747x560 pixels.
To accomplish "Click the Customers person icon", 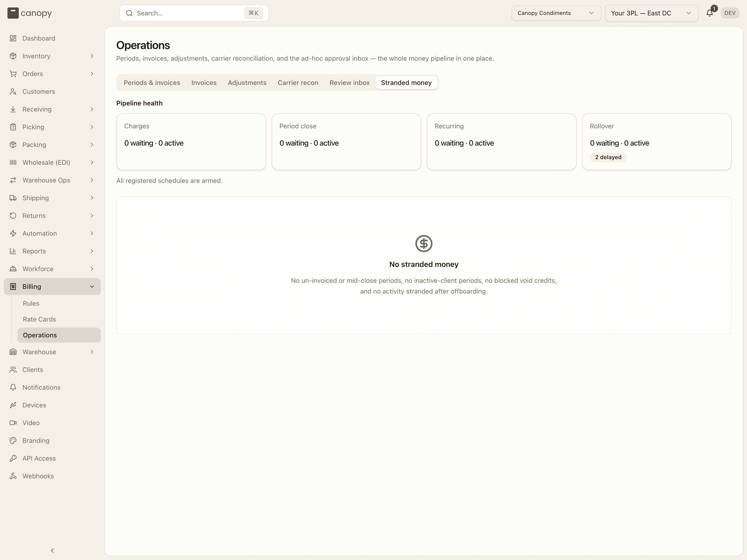I will 13,91.
